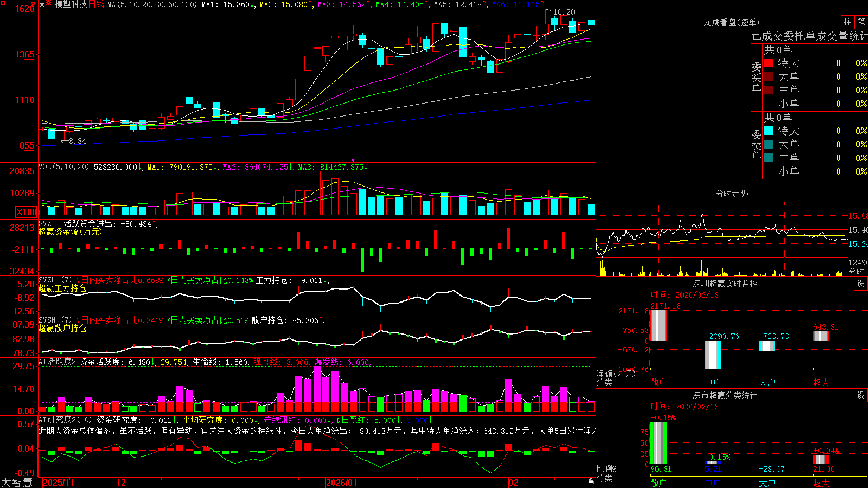Click the MA2: 15.080 value
The image size is (868, 488).
[x=286, y=4]
